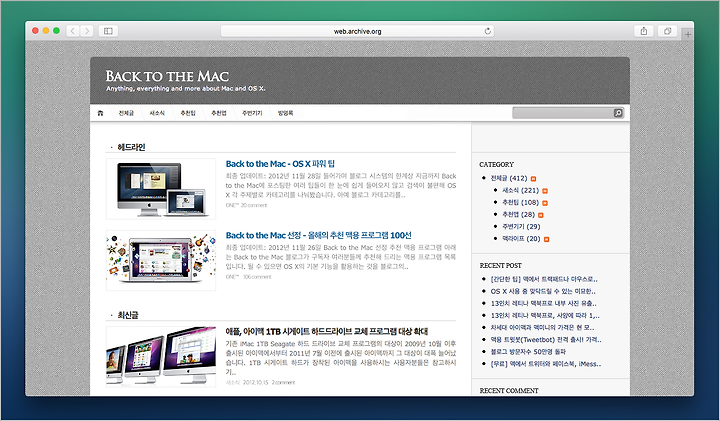The height and width of the screenshot is (421, 720).
Task: Open 주변기기 in the navigation menu
Action: (252, 113)
